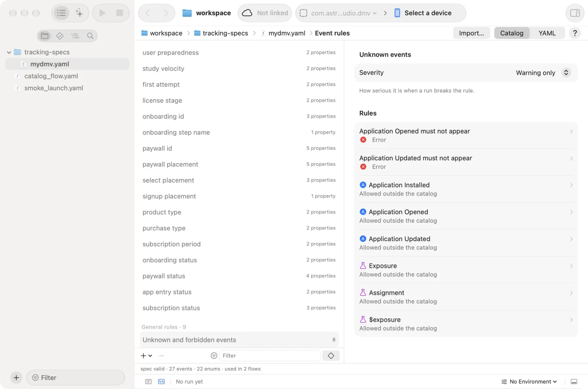Stop the run with the stop button

pyautogui.click(x=119, y=13)
